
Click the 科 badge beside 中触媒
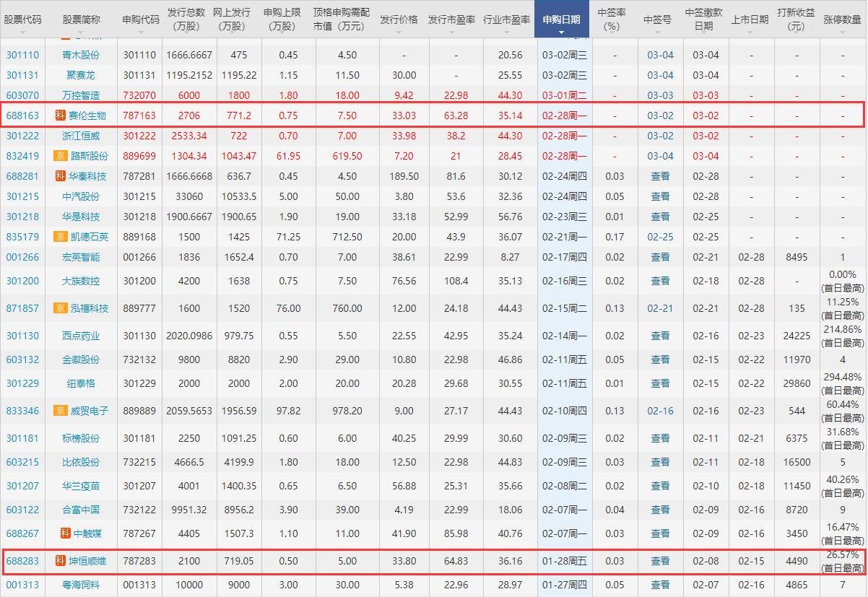tap(66, 533)
